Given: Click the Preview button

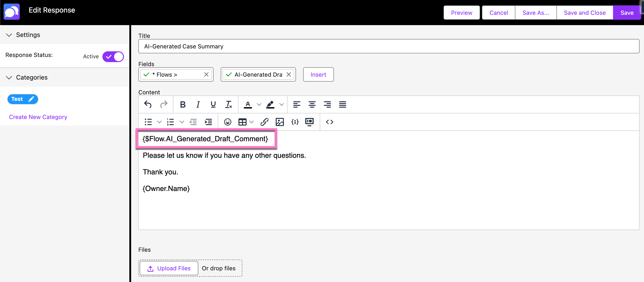Looking at the screenshot, I should coord(461,13).
